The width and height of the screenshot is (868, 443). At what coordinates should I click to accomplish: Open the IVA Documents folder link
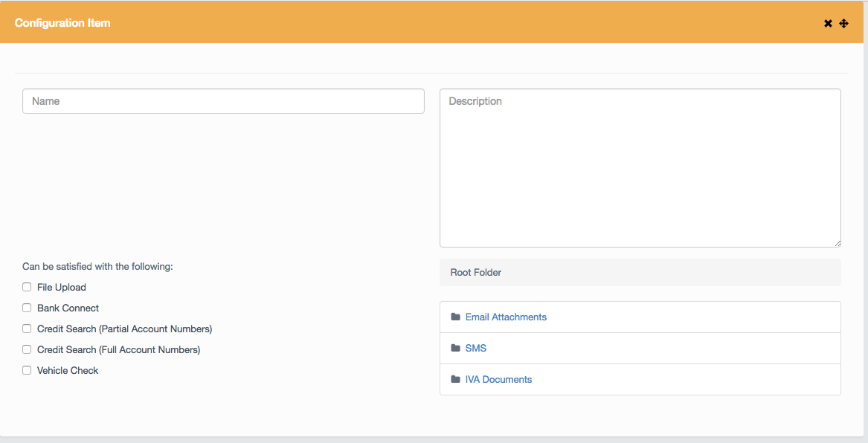coord(498,379)
